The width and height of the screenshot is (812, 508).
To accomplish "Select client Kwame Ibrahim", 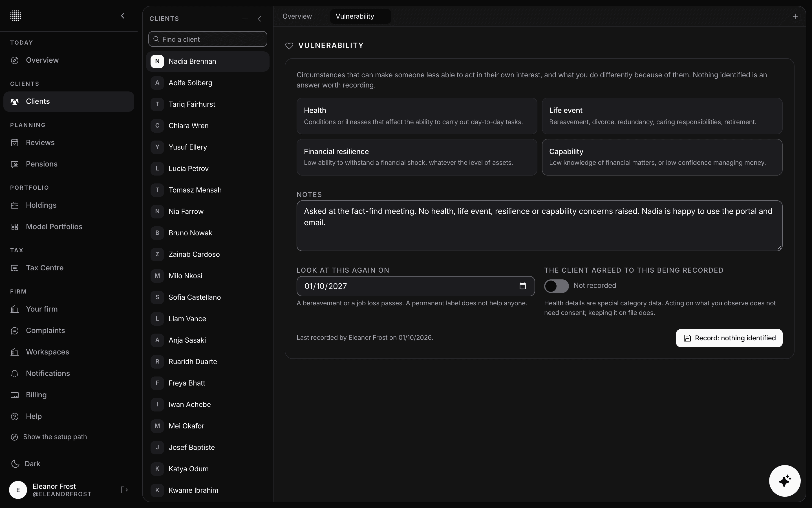I will pyautogui.click(x=208, y=490).
